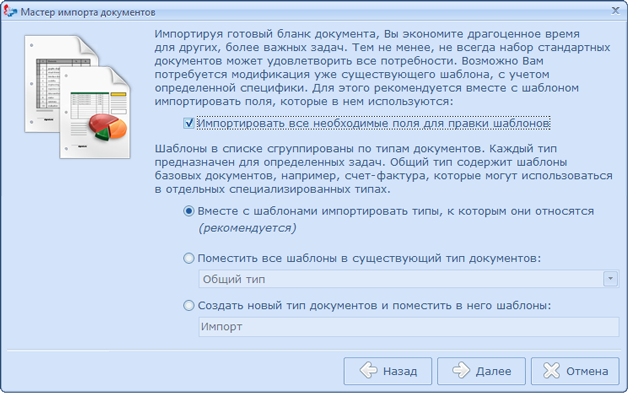Go back with the 'Назад' button
The height and width of the screenshot is (394, 630).
coord(388,371)
